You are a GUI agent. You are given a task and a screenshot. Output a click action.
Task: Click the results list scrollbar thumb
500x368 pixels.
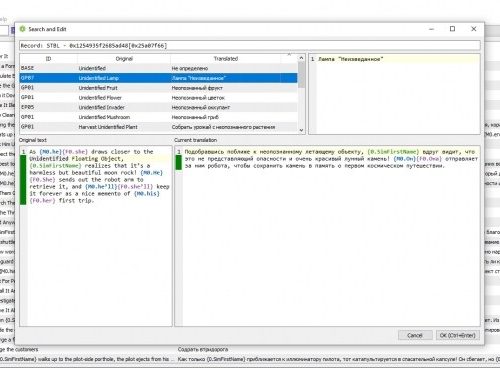(301, 75)
